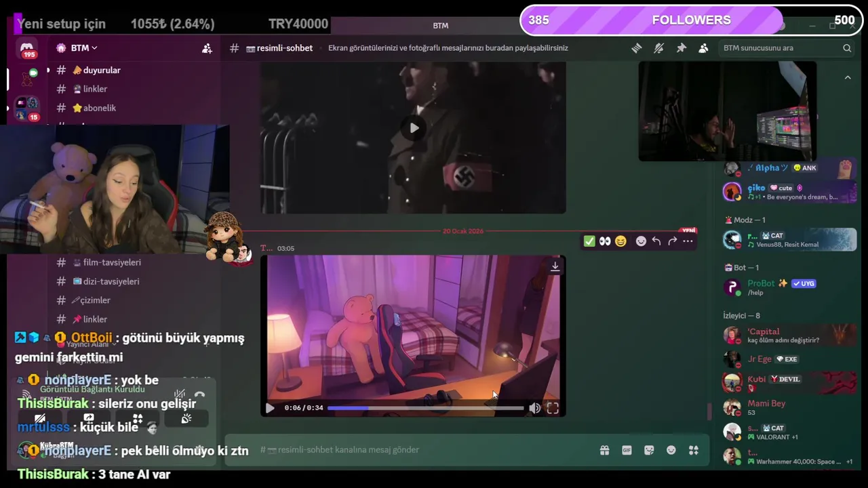Open the Threads icon in channel header
Screen dimensions: 868x488
click(x=637, y=48)
